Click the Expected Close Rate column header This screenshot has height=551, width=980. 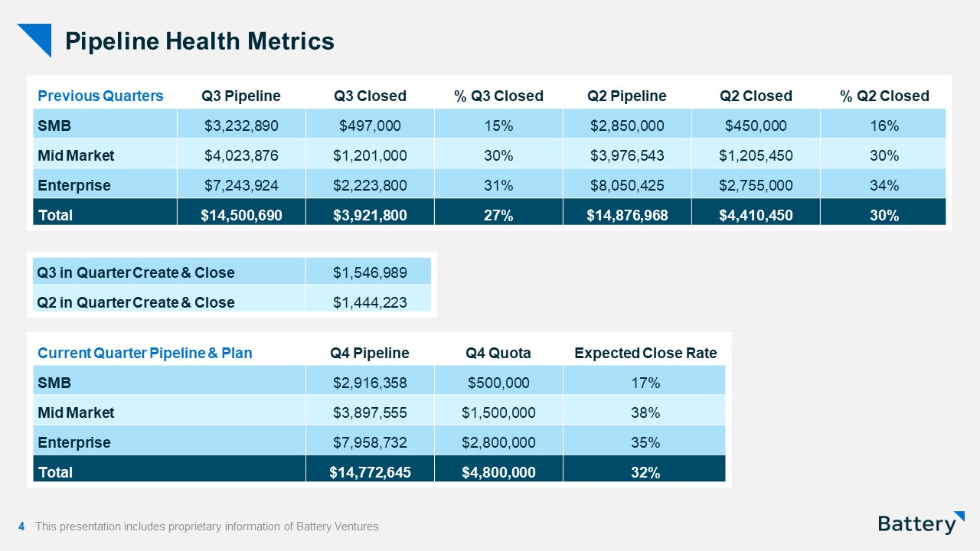click(645, 353)
